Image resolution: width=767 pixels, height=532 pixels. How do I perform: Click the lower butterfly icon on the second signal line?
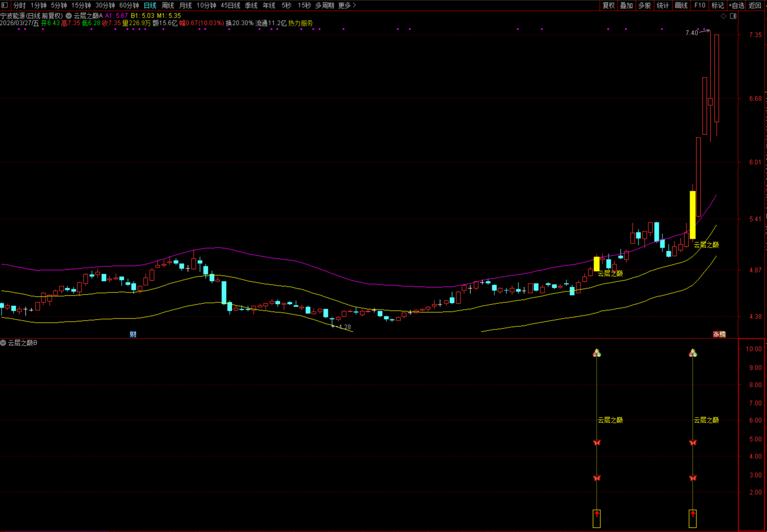point(693,478)
